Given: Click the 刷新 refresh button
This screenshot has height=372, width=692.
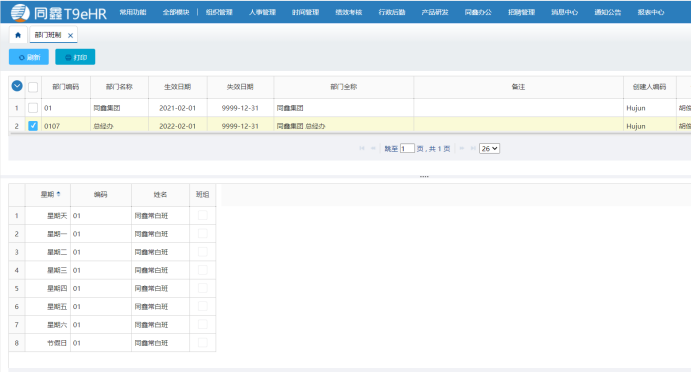Looking at the screenshot, I should [29, 57].
